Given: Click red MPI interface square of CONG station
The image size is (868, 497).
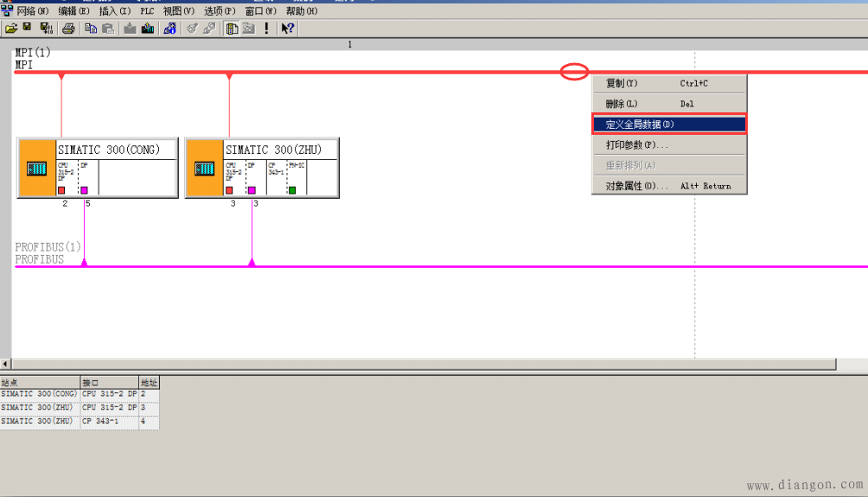Looking at the screenshot, I should point(61,190).
